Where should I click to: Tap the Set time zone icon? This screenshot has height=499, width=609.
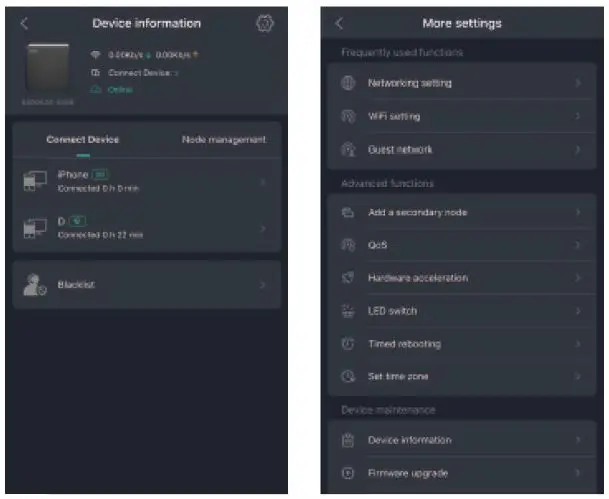click(348, 376)
